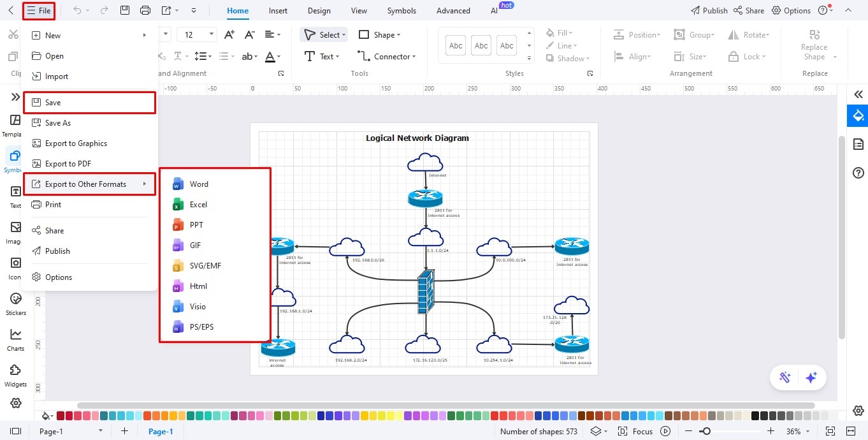This screenshot has width=868, height=440.
Task: Expand the Shape tool dropdown
Action: (379, 35)
